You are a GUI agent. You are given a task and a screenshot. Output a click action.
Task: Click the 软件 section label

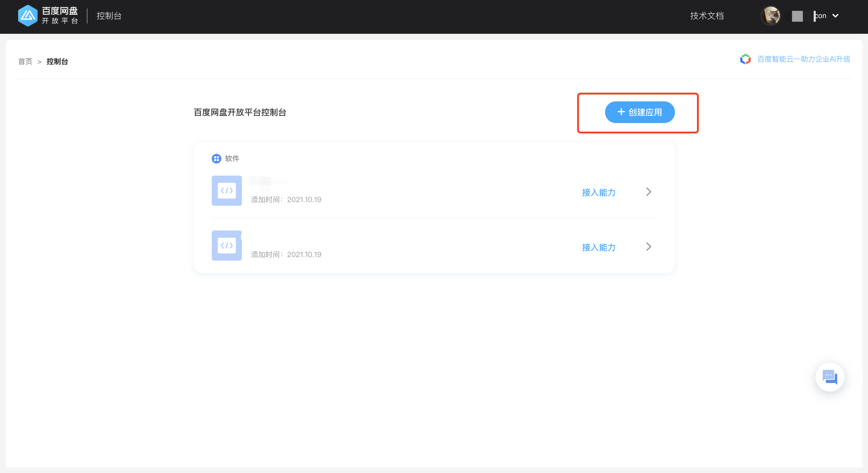tap(232, 158)
